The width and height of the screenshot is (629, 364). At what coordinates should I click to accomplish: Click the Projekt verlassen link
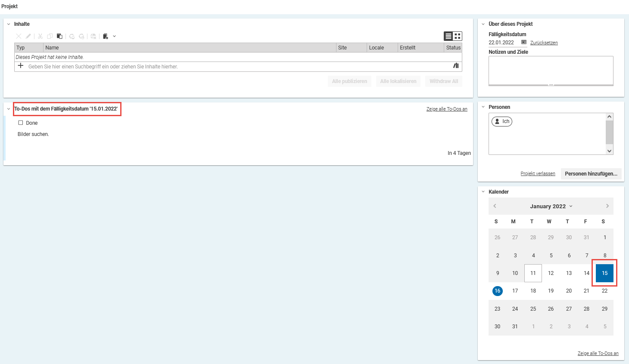point(538,174)
